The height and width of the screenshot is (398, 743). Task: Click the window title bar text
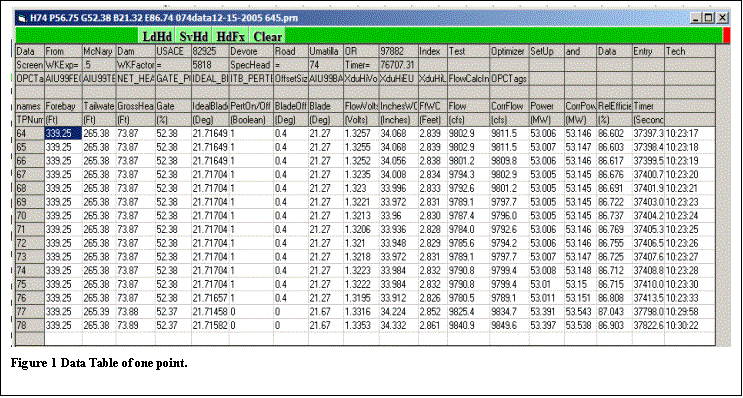[164, 18]
